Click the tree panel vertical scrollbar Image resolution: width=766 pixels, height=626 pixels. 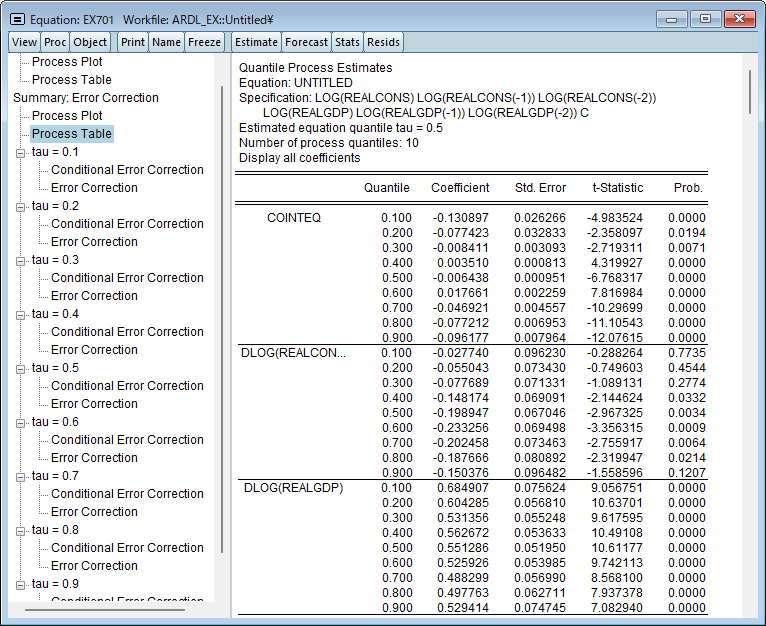coord(221,320)
